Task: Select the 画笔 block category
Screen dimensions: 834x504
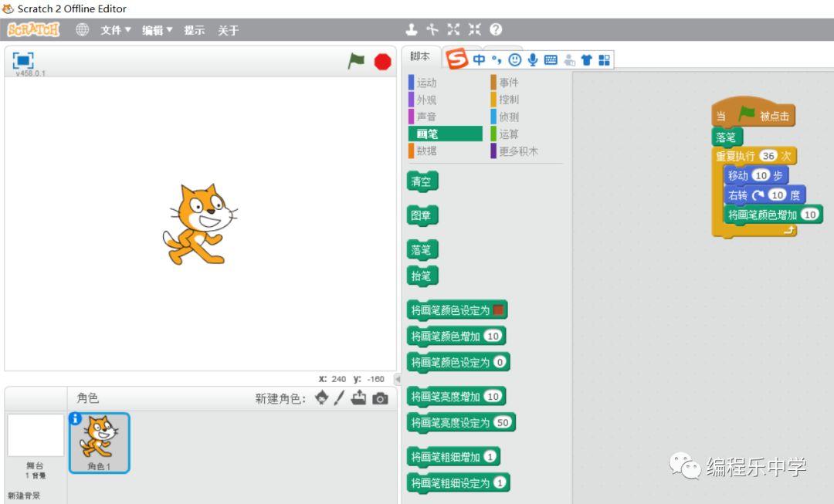Action: (x=446, y=134)
